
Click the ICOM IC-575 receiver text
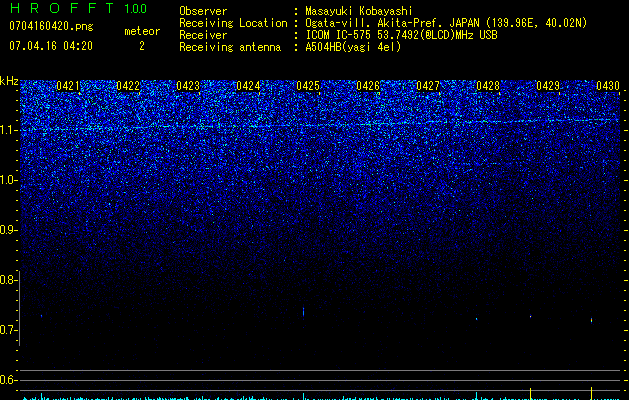401,35
